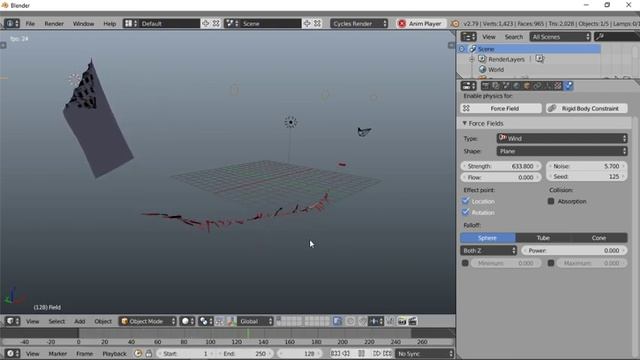Click the Noise value field
The height and width of the screenshot is (360, 640).
587,166
